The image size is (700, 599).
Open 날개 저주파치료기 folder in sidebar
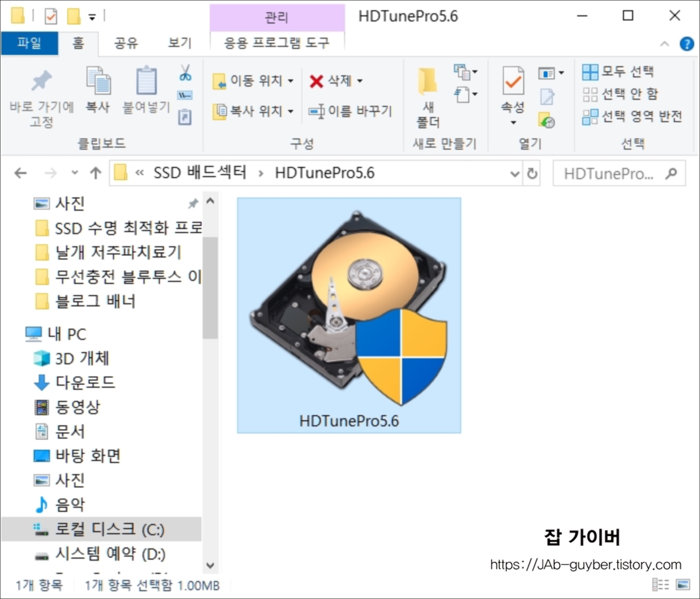coord(109,252)
